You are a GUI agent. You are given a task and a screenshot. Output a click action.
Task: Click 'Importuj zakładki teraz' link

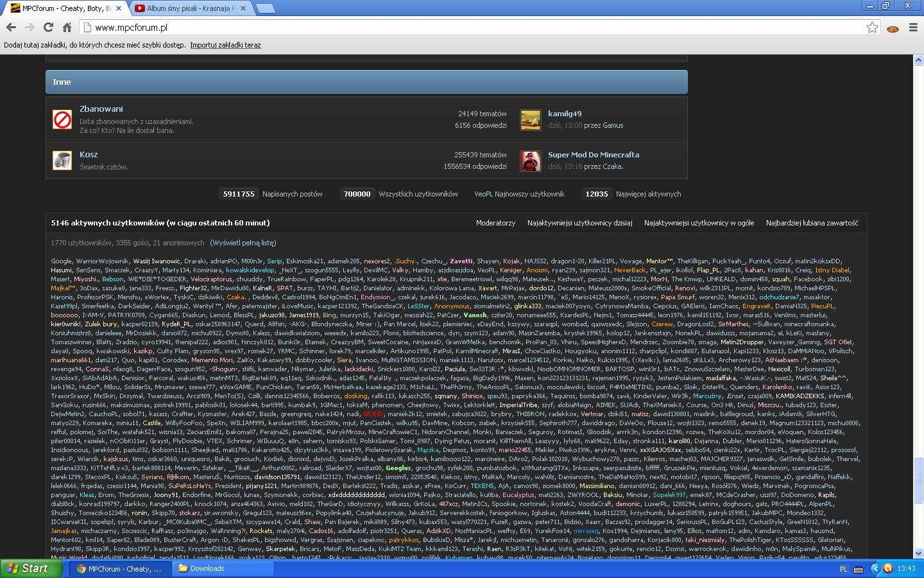click(225, 45)
